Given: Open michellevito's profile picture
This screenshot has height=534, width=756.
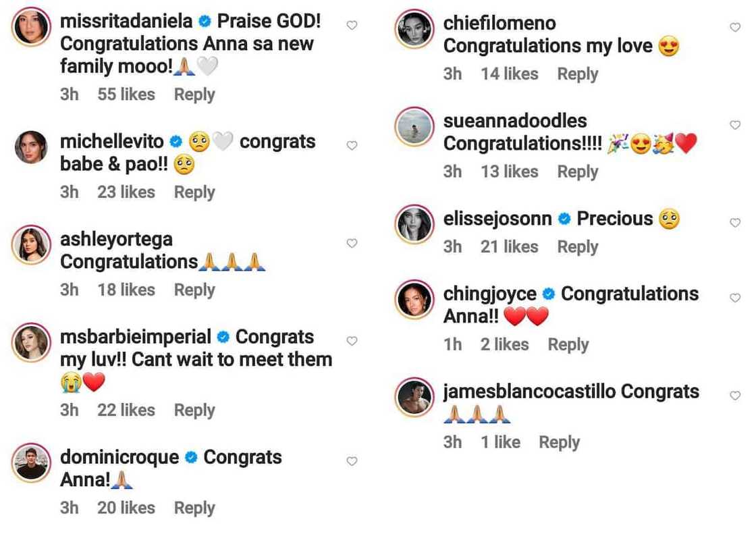Looking at the screenshot, I should pos(31,146).
